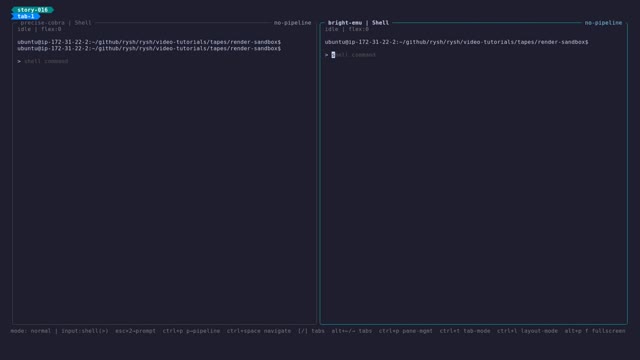Image resolution: width=640 pixels, height=360 pixels.
Task: Focus the precise-cobra Shell pane title
Action: pos(56,23)
